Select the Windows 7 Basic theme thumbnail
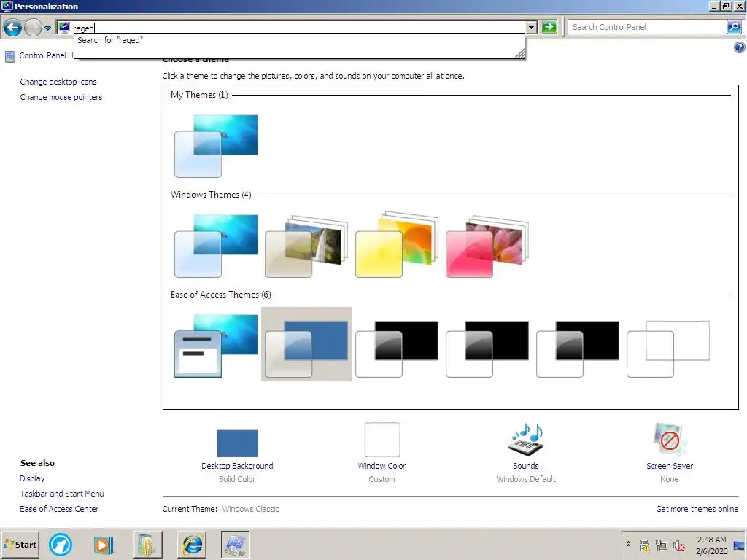 click(216, 346)
